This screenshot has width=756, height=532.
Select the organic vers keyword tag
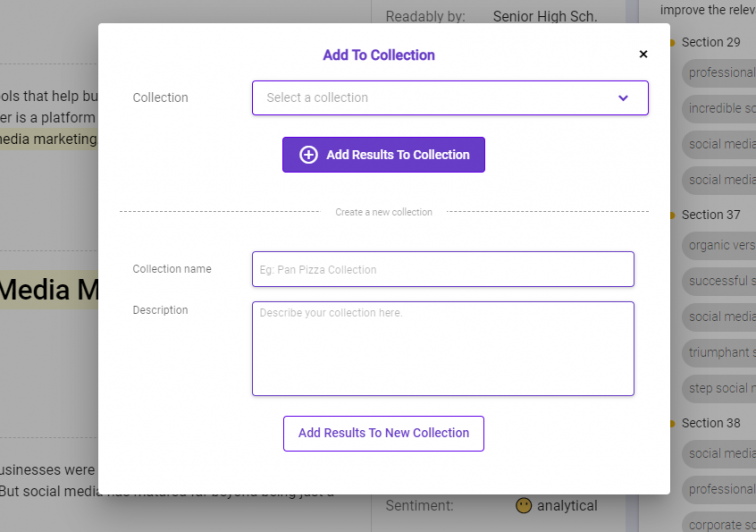pyautogui.click(x=719, y=246)
